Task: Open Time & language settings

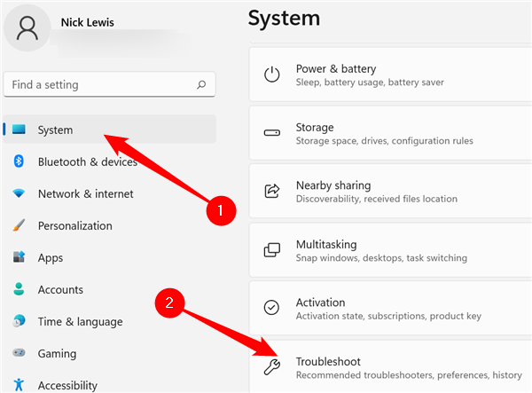Action: (x=80, y=322)
